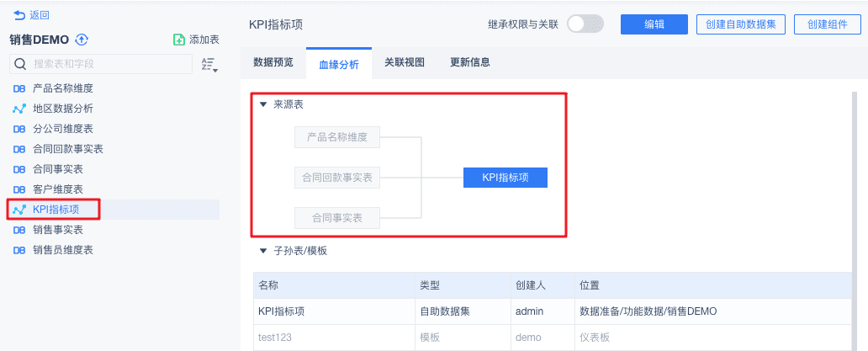868x351 pixels.
Task: Click the 地区数据分析 dataset icon
Action: 20,109
